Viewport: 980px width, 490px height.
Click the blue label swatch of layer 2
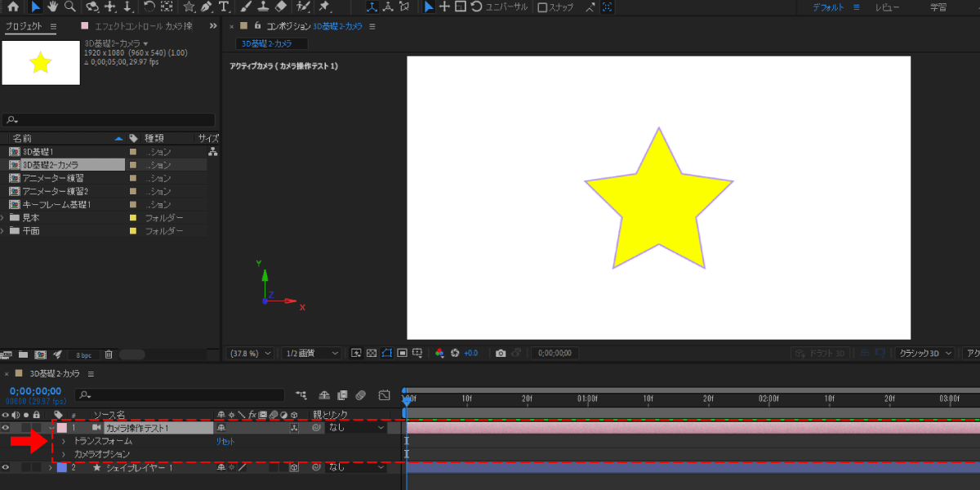(x=61, y=467)
